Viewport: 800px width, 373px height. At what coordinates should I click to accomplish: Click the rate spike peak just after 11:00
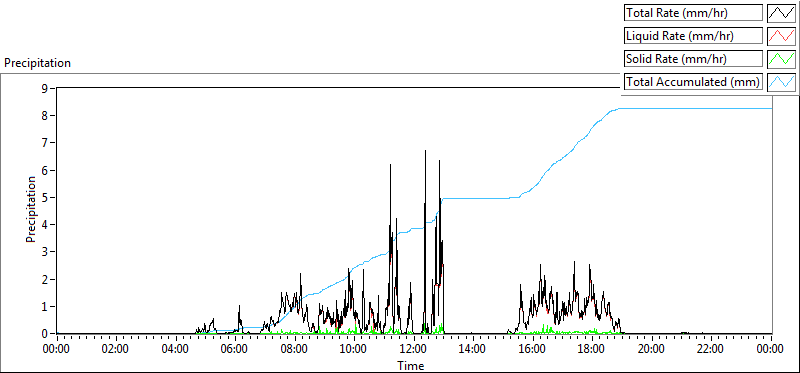(x=390, y=165)
